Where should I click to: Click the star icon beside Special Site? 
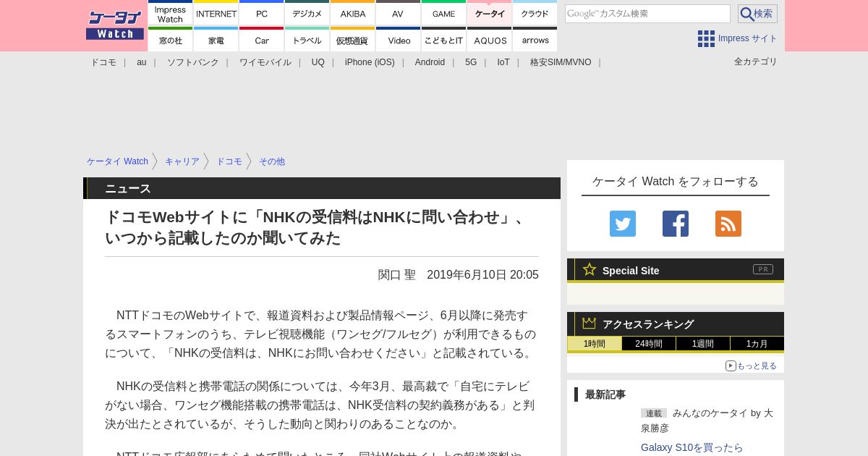click(x=590, y=269)
